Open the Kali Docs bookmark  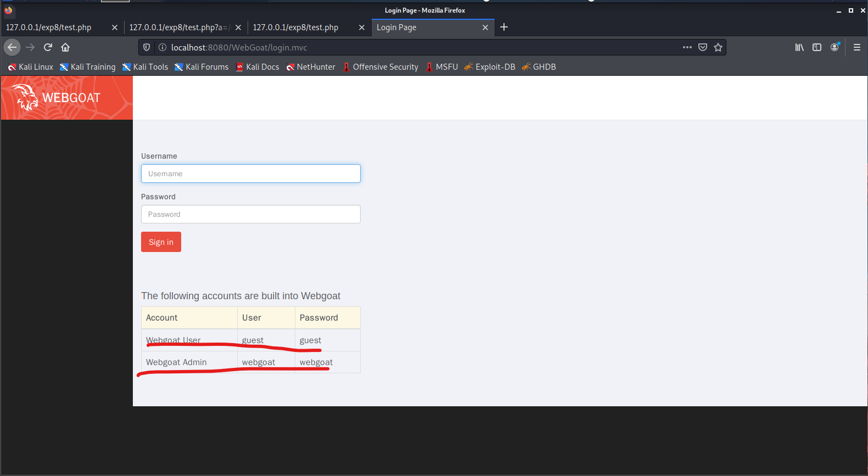[x=257, y=67]
